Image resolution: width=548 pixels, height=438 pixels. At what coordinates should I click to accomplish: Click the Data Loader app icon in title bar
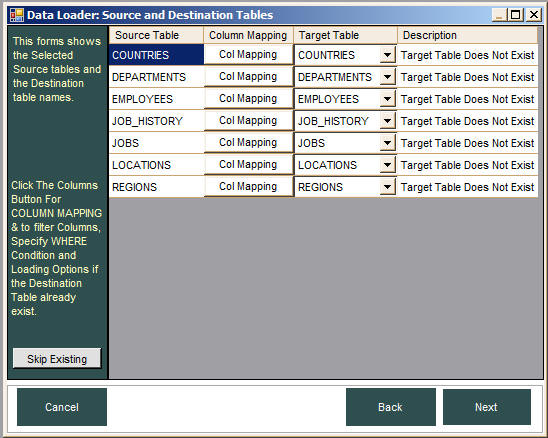pyautogui.click(x=16, y=15)
